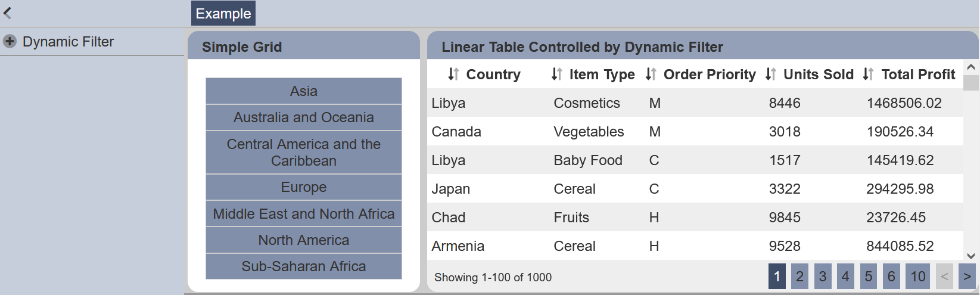Click the back arrow icon

[8, 12]
